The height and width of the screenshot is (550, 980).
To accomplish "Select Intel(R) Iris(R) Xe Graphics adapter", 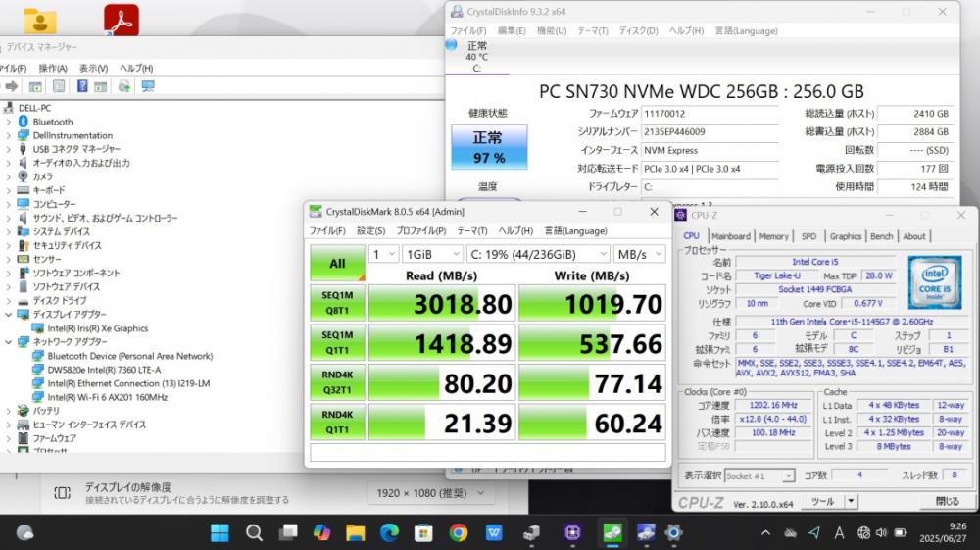I will tap(97, 328).
